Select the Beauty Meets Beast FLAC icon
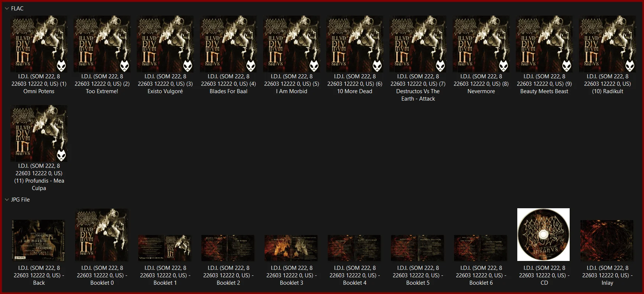The image size is (644, 294). tap(544, 44)
